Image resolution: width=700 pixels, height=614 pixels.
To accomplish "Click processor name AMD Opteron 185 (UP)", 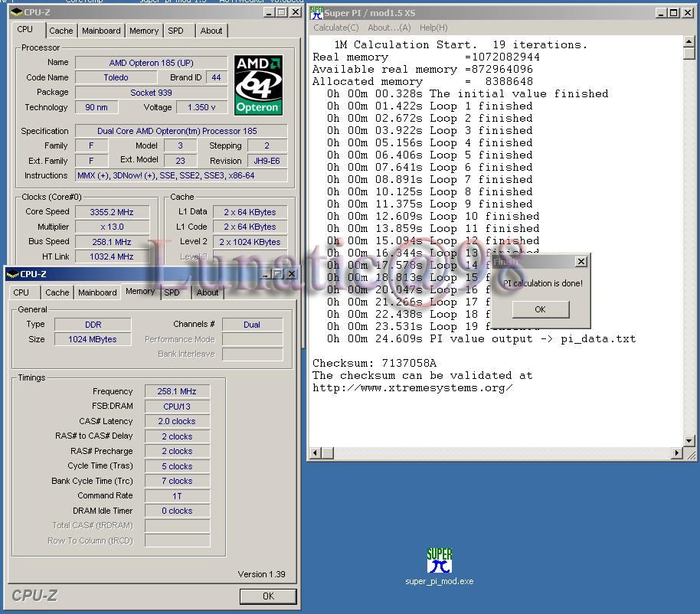I will [x=152, y=63].
